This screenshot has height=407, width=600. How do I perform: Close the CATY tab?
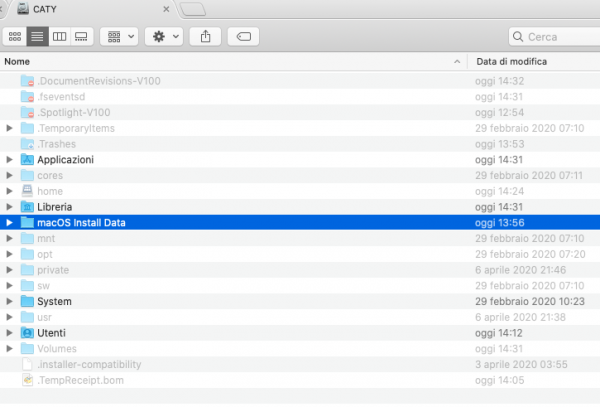pyautogui.click(x=166, y=9)
